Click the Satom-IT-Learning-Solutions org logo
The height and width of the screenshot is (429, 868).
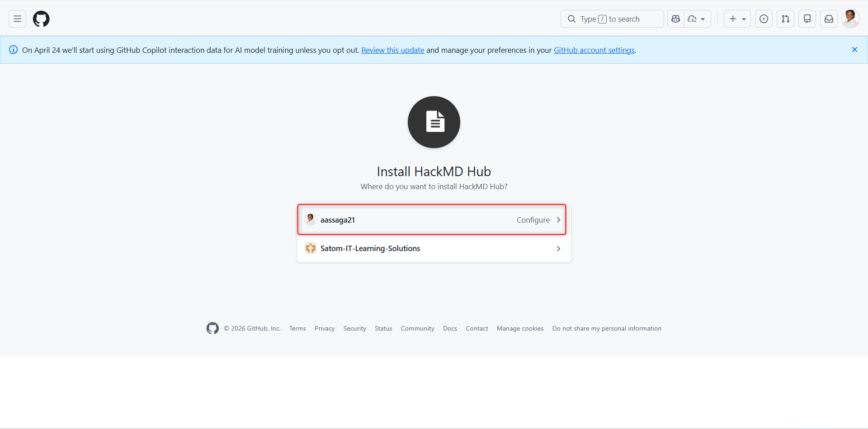click(x=311, y=248)
